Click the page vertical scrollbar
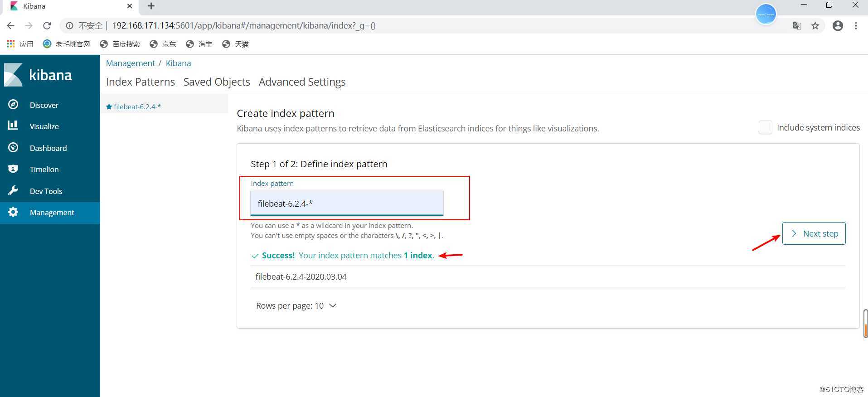This screenshot has width=868, height=397. (x=865, y=324)
